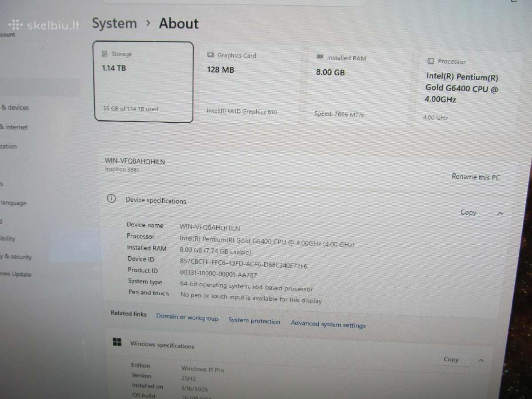Image resolution: width=532 pixels, height=399 pixels.
Task: Copy the Windows specifications
Action: click(x=451, y=359)
